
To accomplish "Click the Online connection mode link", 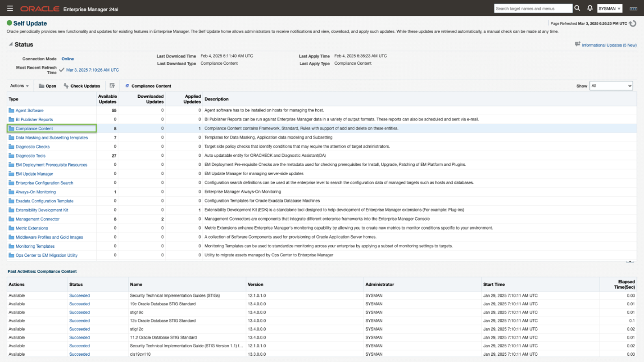I will click(x=68, y=59).
